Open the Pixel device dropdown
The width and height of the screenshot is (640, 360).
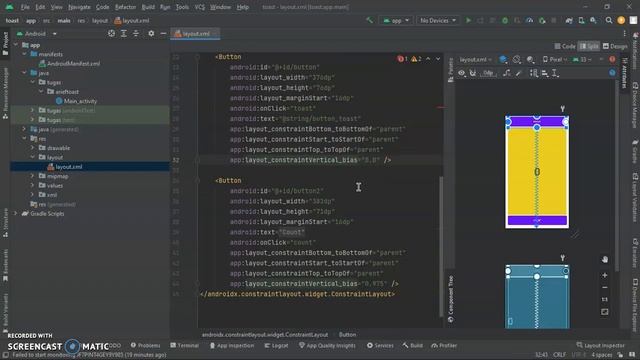coord(555,60)
